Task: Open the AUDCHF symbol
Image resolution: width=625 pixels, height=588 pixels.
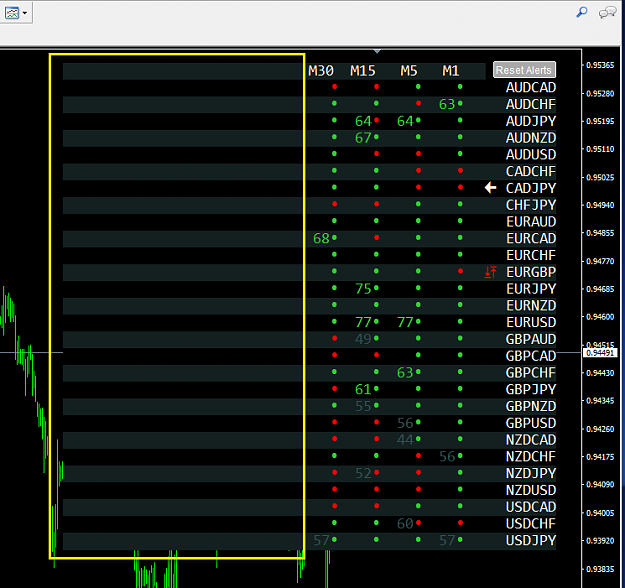Action: (x=531, y=104)
